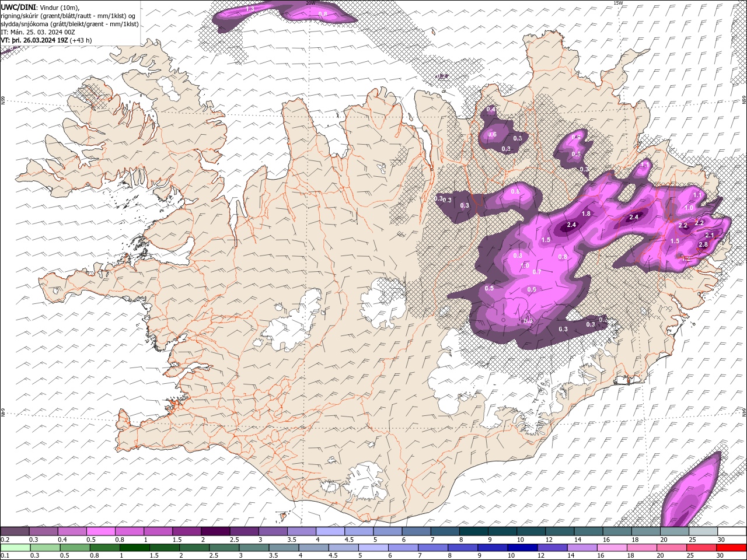Click the '1.8' snowfall value on the map

click(x=587, y=214)
